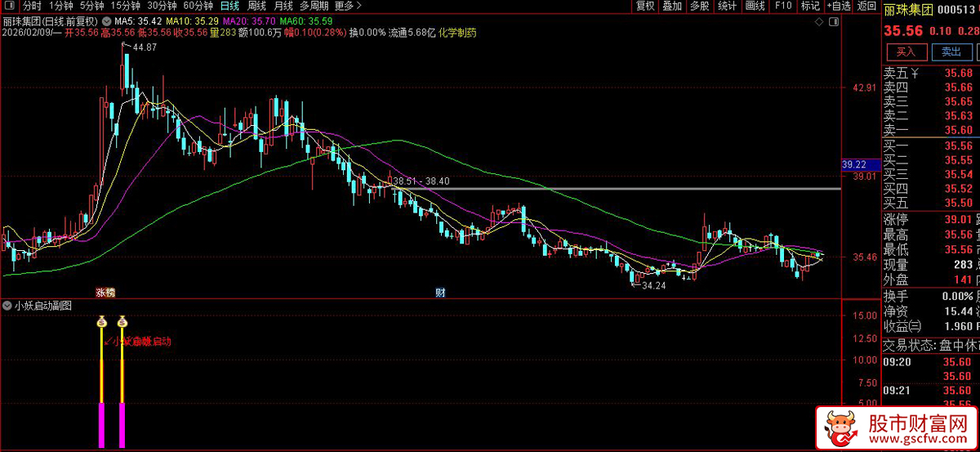This screenshot has height=452, width=980.
Task: Click the 44.87 high price annotation
Action: (x=145, y=48)
